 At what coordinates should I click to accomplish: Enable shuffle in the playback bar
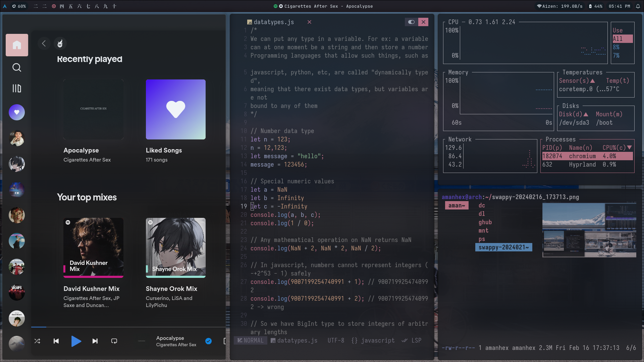coord(37,341)
